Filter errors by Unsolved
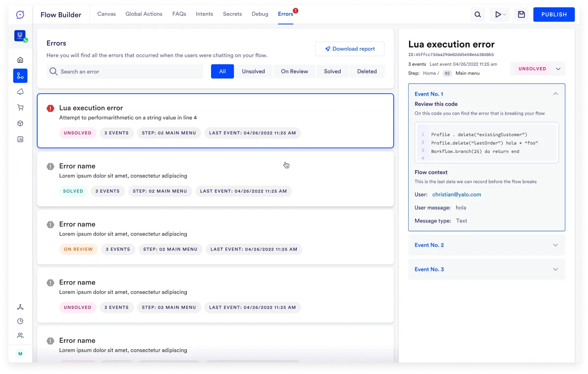This screenshot has width=588, height=374. click(253, 71)
